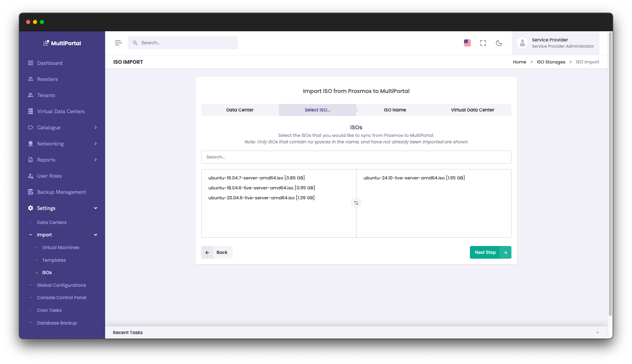Expand the Recent Tasks panel
The height and width of the screenshot is (364, 632).
(x=597, y=332)
